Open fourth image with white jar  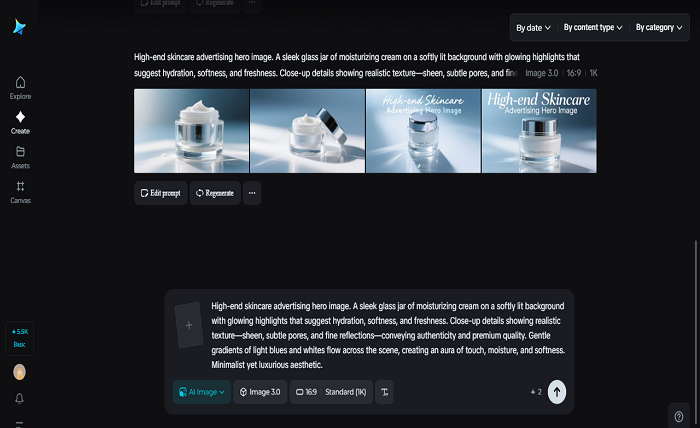[539, 131]
